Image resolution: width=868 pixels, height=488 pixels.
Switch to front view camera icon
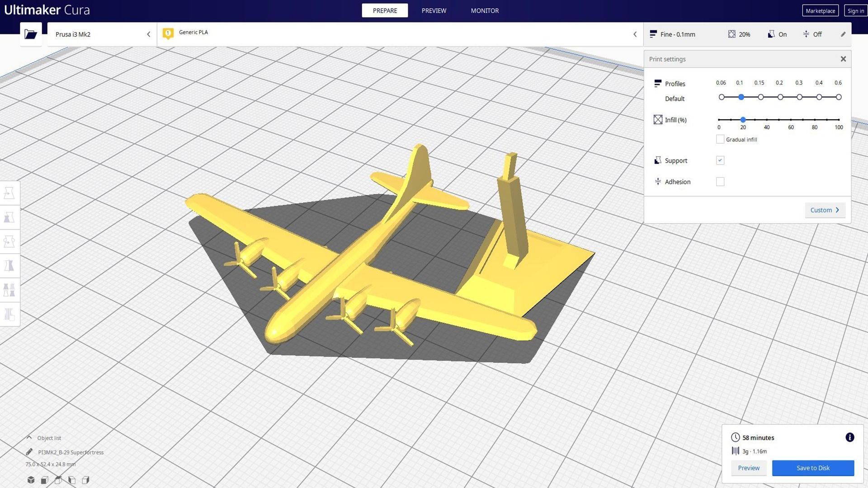pyautogui.click(x=44, y=480)
